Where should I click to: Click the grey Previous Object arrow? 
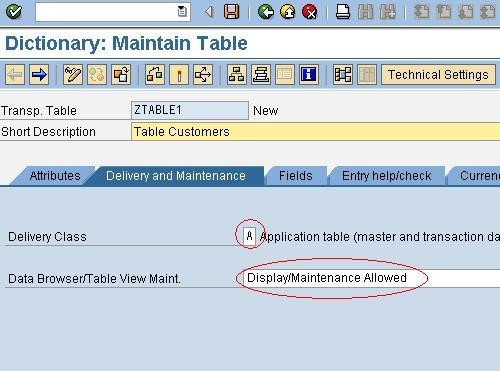click(15, 74)
